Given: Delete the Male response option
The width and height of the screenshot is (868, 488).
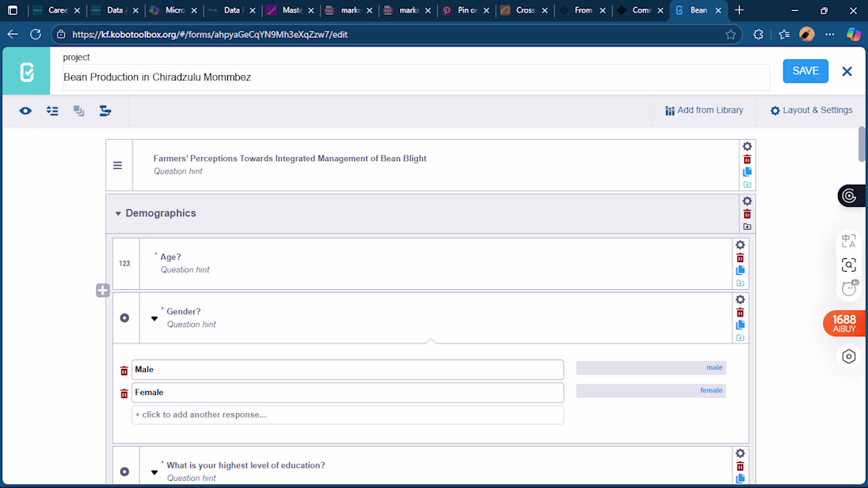Looking at the screenshot, I should 124,370.
